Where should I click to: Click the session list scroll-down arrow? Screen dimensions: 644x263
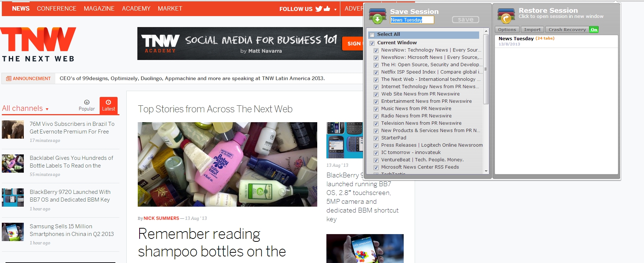click(x=486, y=171)
